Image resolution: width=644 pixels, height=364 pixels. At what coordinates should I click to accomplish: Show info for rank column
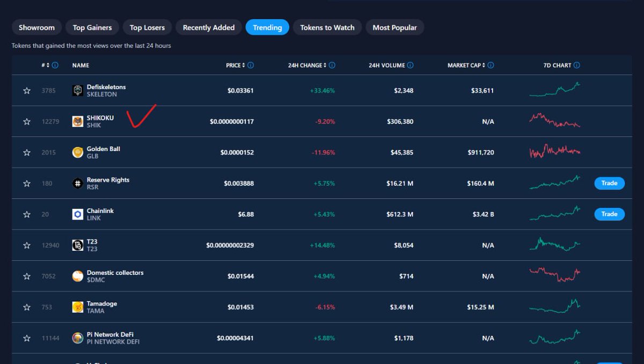point(55,65)
